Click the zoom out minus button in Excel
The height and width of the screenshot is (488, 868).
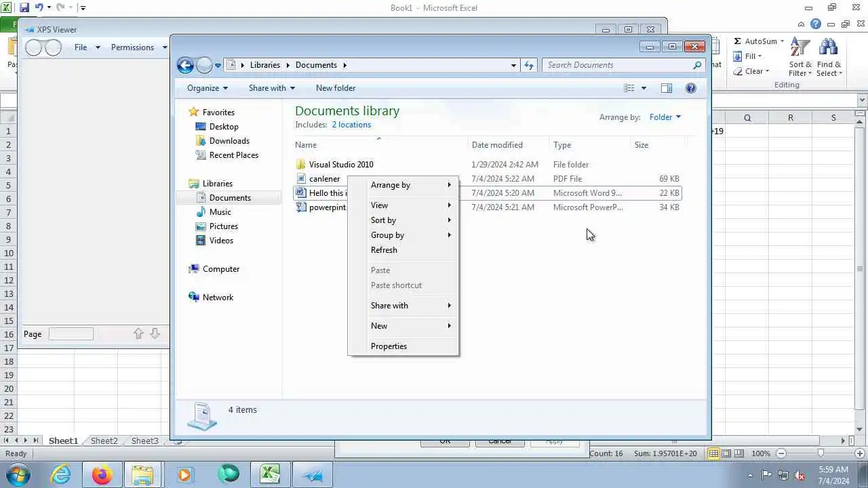[781, 453]
